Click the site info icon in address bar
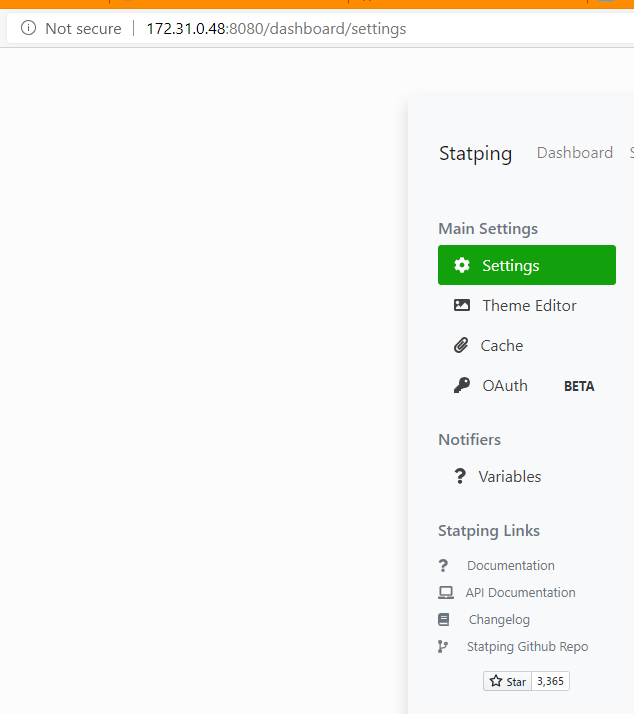This screenshot has width=634, height=714. (x=28, y=28)
